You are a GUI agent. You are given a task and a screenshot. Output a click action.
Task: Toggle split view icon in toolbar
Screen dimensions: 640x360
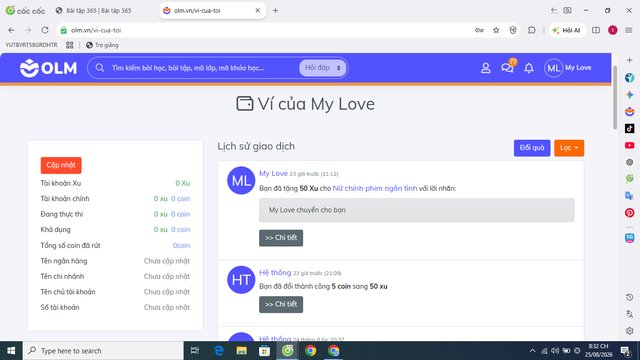tap(596, 30)
